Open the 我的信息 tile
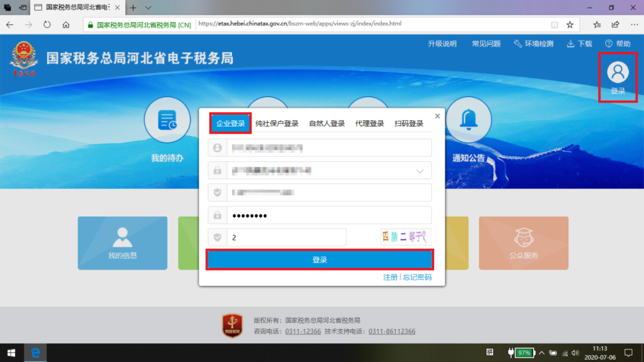This screenshot has height=362, width=644. point(122,243)
